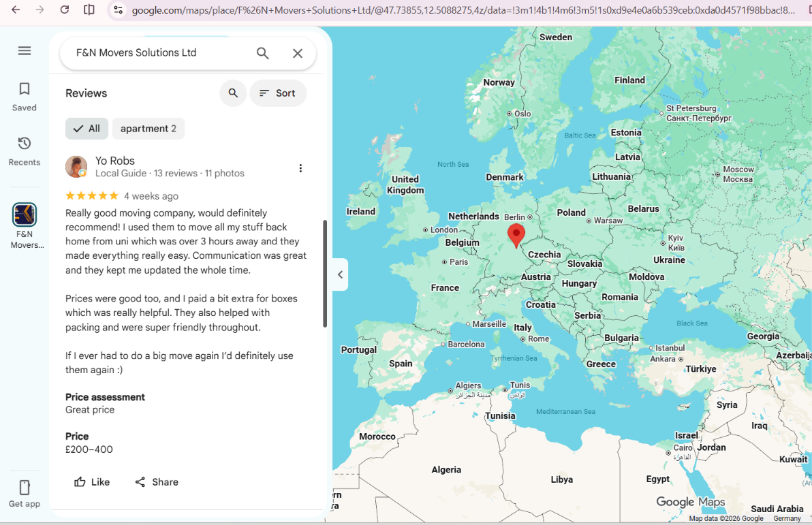Click Local Guide · 13 reviews · 11 photos
This screenshot has width=812, height=525.
170,173
